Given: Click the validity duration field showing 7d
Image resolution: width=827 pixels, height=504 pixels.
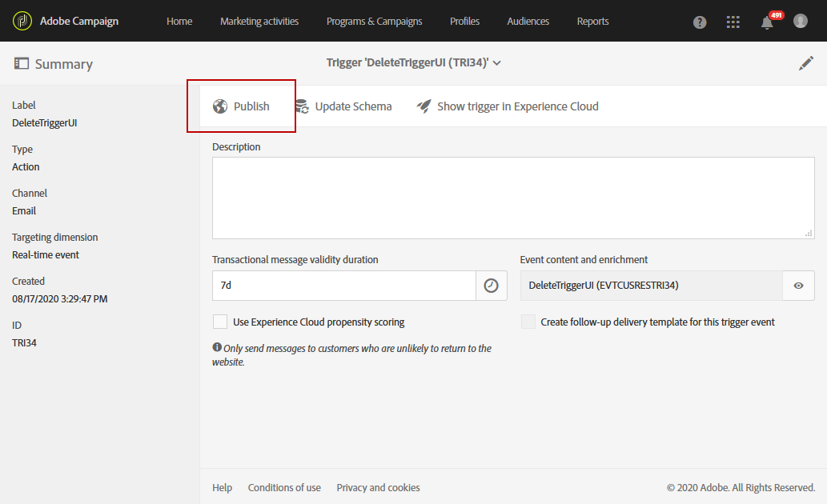Looking at the screenshot, I should [x=344, y=286].
